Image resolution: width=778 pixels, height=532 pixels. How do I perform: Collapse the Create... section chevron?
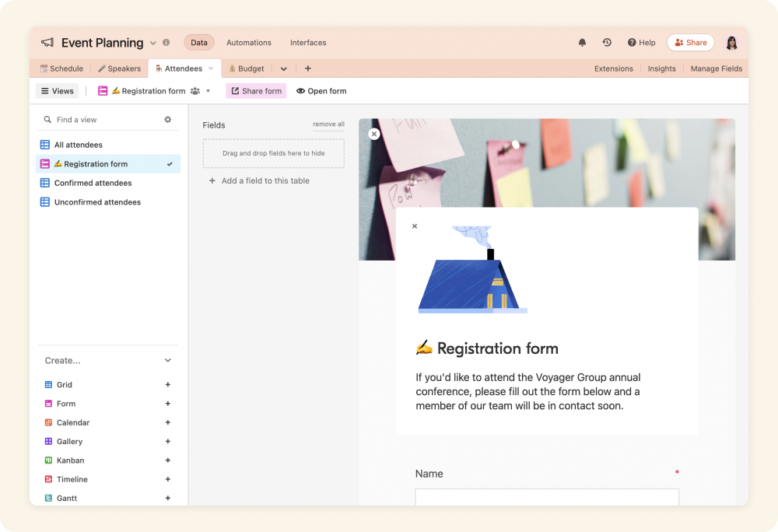[x=168, y=360]
